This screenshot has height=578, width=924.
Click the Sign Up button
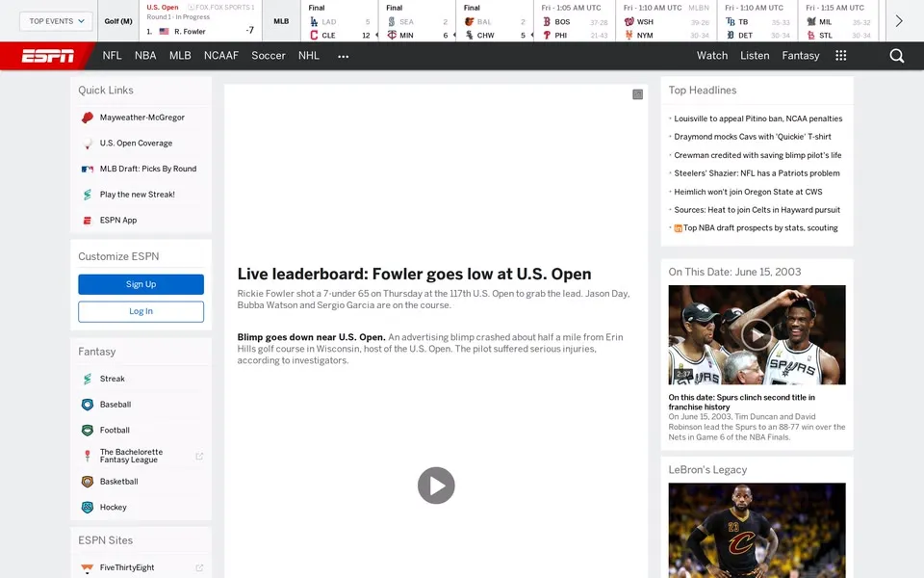pos(141,284)
